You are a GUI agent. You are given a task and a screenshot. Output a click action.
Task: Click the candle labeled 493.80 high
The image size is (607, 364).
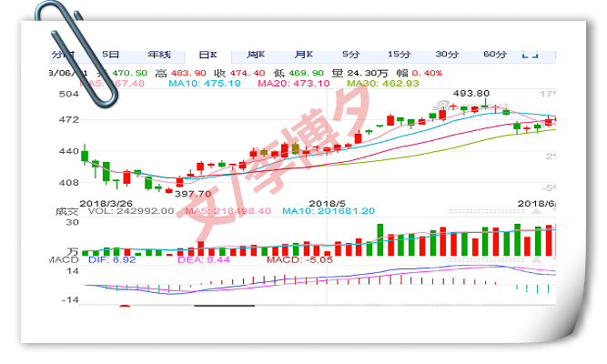pos(485,104)
